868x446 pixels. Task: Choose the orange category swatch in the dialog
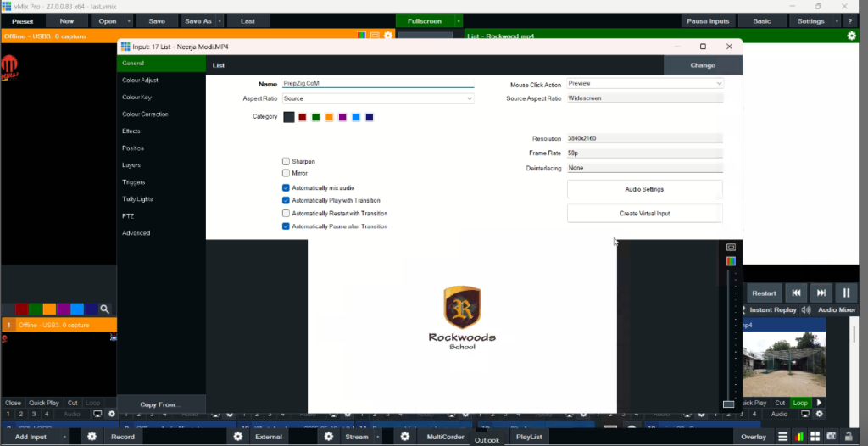click(x=329, y=117)
